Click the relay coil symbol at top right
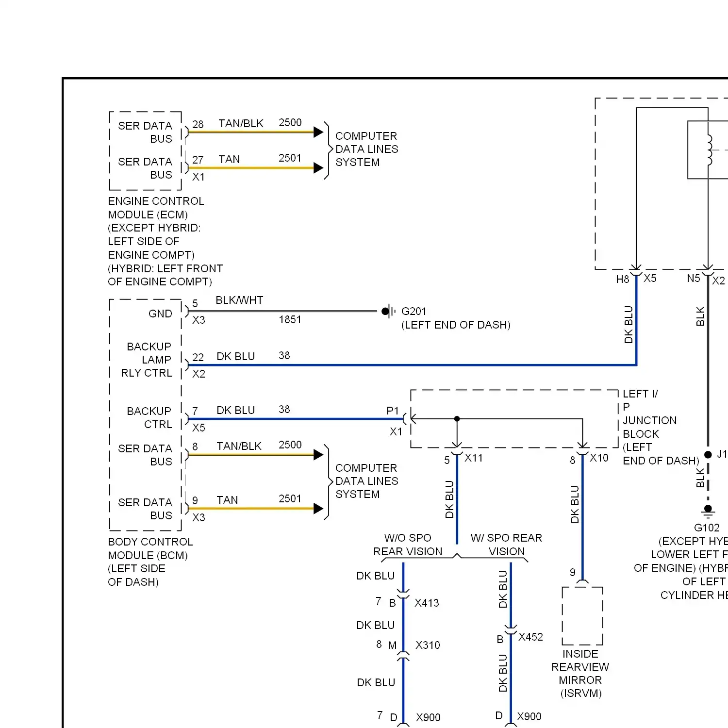The width and height of the screenshot is (728, 728). 710,150
